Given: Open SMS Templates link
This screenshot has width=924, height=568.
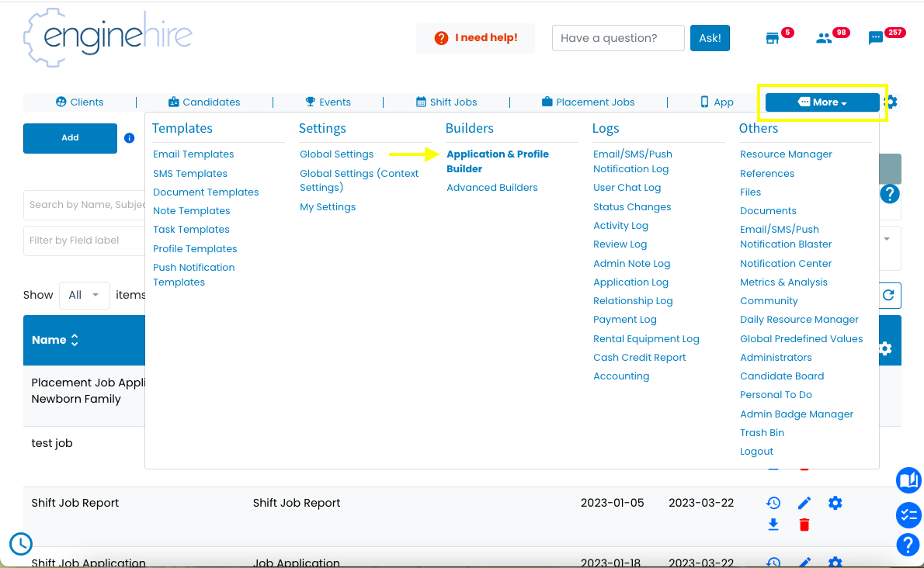Looking at the screenshot, I should pos(189,174).
